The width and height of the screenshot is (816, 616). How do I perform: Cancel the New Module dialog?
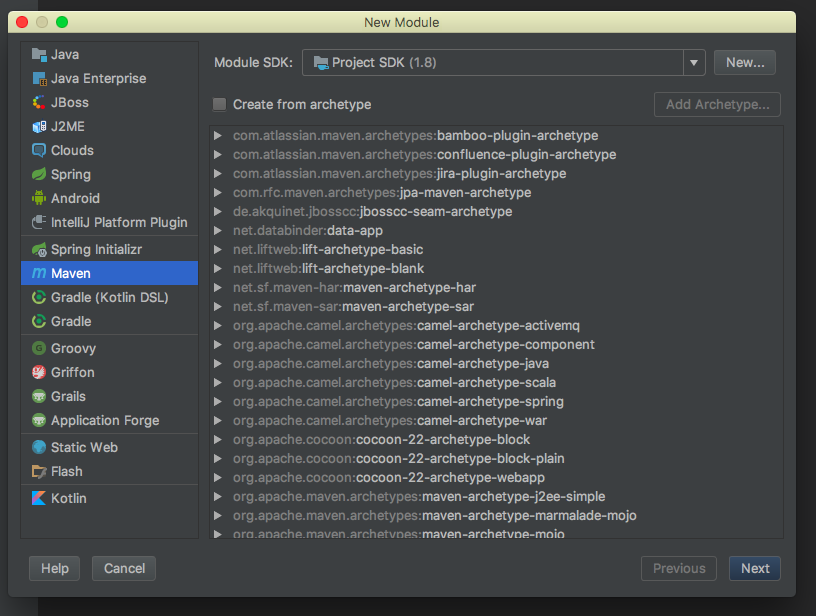click(x=124, y=569)
